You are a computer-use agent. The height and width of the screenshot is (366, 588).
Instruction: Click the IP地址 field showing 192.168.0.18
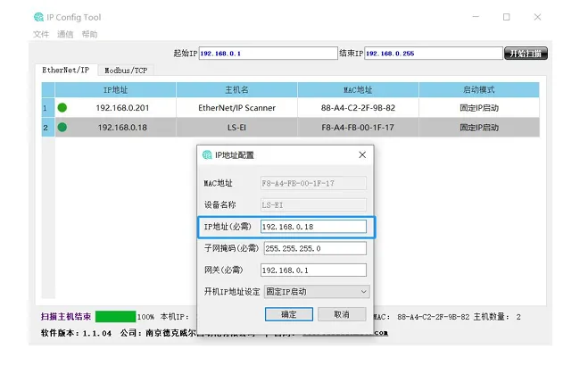312,227
